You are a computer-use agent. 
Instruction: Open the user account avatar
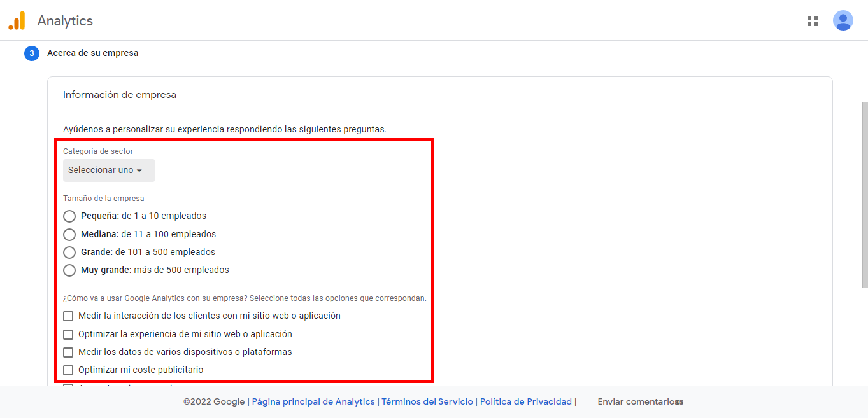[843, 20]
